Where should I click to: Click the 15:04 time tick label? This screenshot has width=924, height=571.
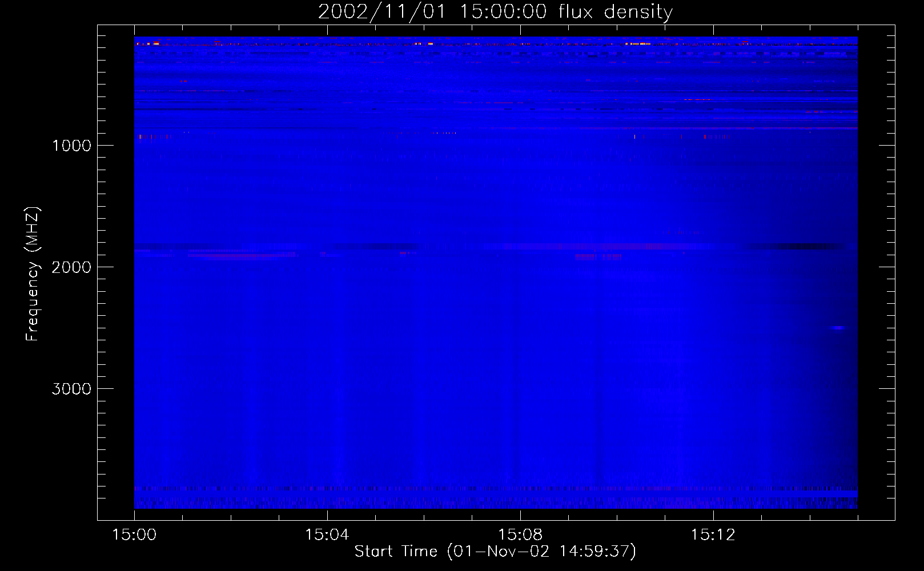(x=327, y=535)
